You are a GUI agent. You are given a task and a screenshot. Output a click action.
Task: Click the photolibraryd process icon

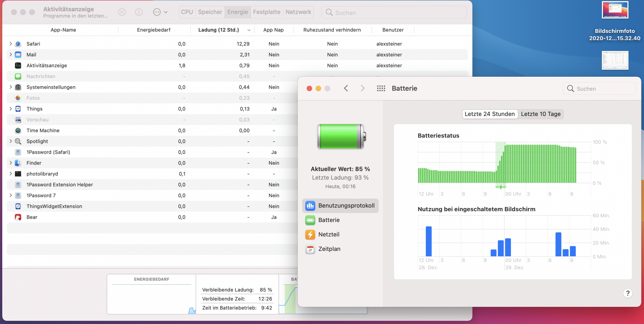click(18, 174)
